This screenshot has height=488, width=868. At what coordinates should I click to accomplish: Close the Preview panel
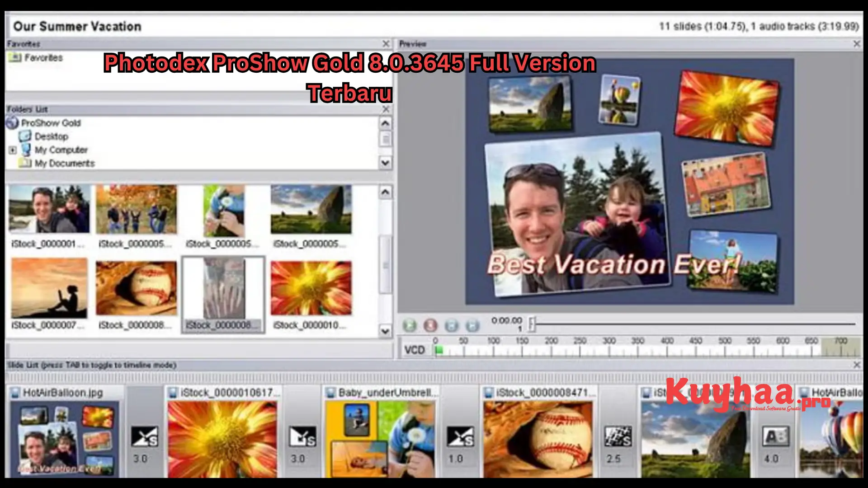857,44
